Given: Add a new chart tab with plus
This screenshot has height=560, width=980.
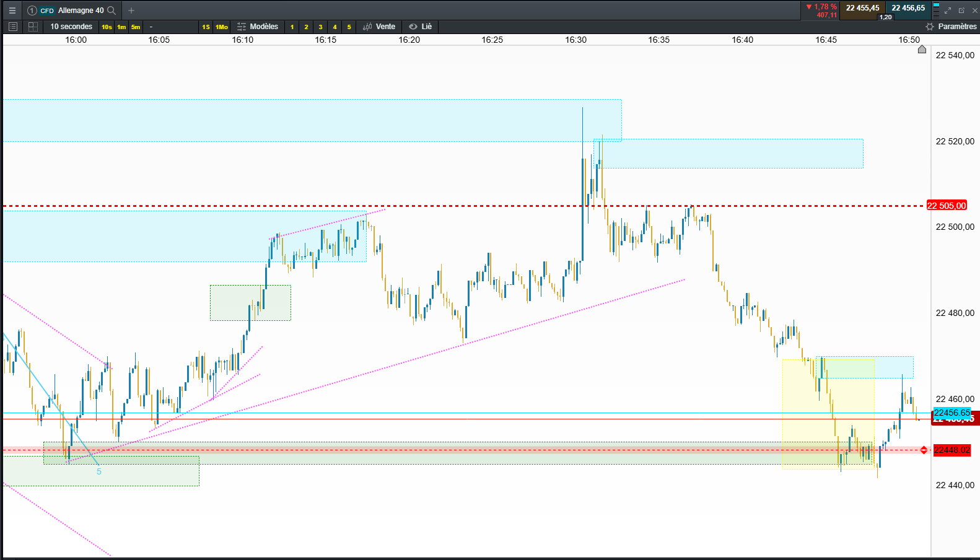Looking at the screenshot, I should [x=131, y=11].
